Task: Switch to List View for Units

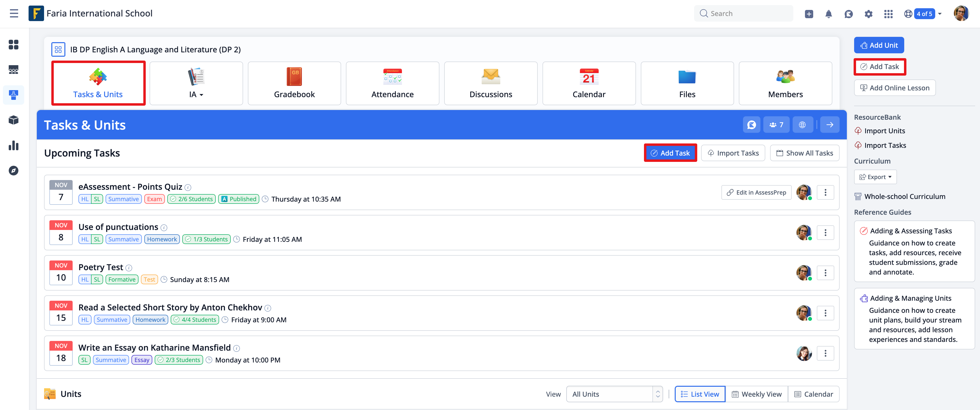Action: pos(700,394)
